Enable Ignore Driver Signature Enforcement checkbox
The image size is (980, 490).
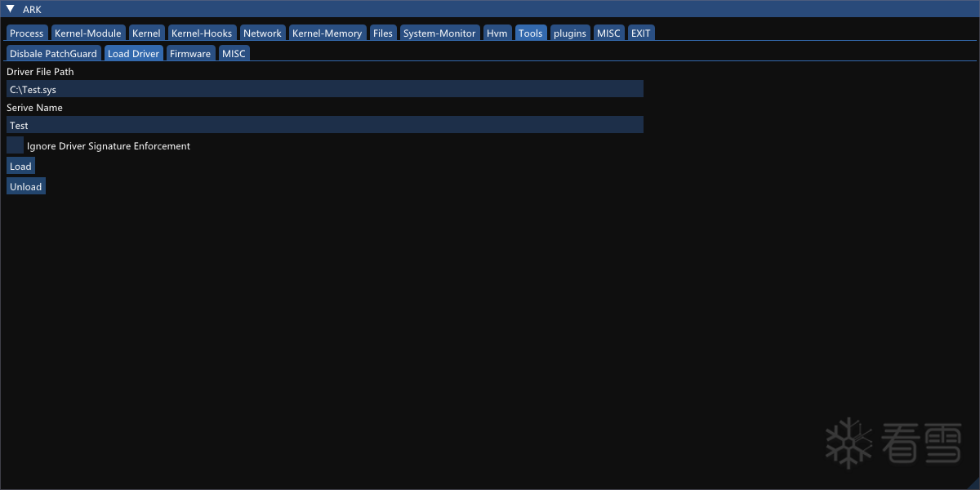tap(15, 145)
